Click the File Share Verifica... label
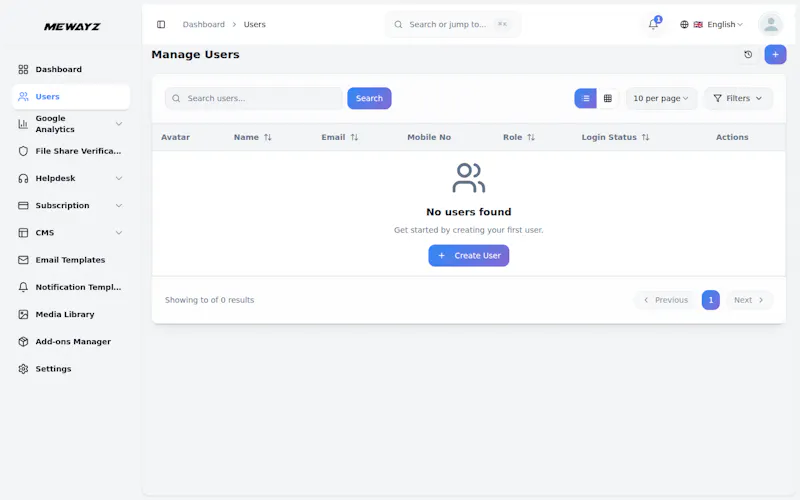The width and height of the screenshot is (800, 500). (78, 151)
